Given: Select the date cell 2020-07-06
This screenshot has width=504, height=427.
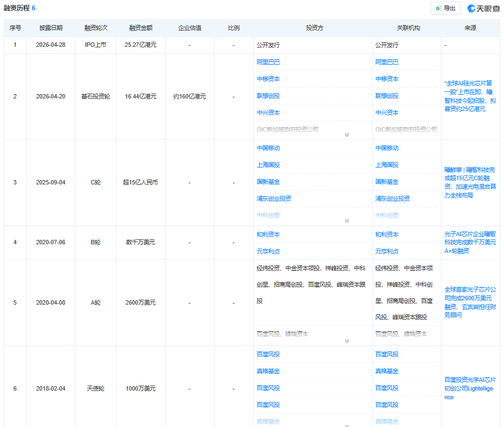Looking at the screenshot, I should pos(51,242).
